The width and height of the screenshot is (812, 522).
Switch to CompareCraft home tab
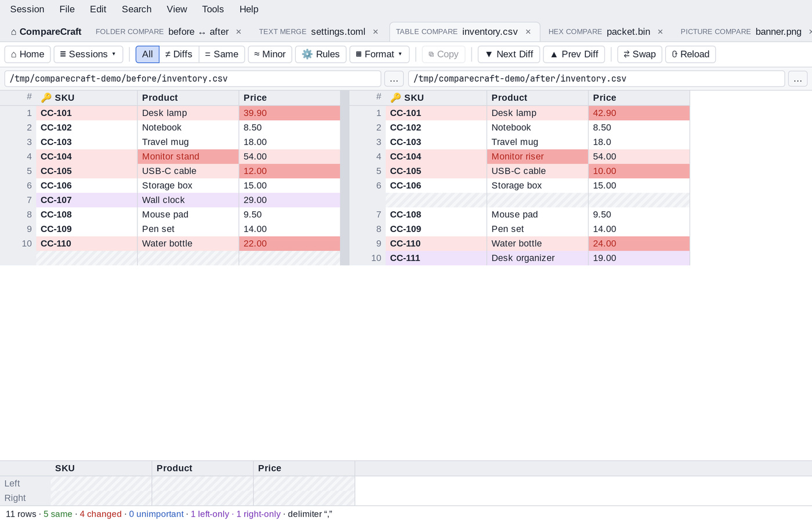[x=46, y=32]
